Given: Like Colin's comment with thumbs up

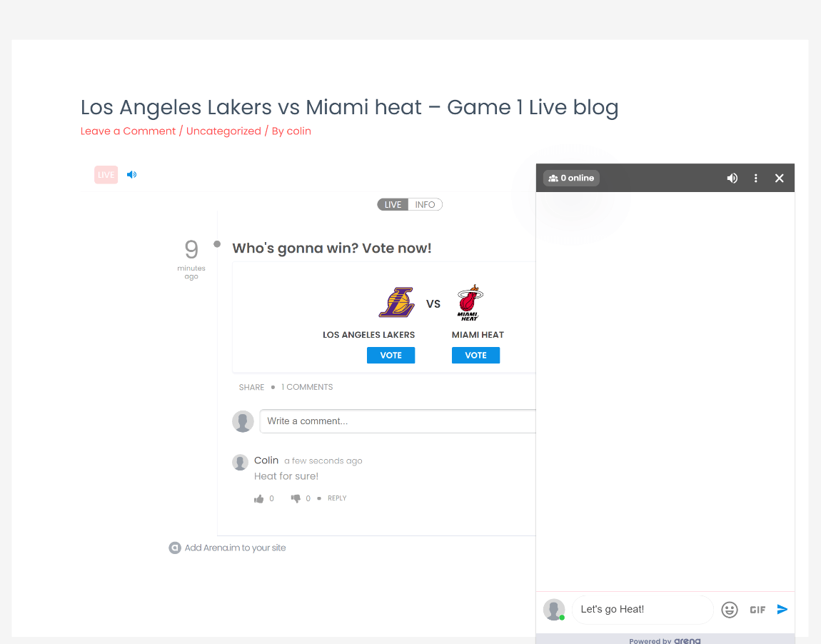Looking at the screenshot, I should click(258, 498).
